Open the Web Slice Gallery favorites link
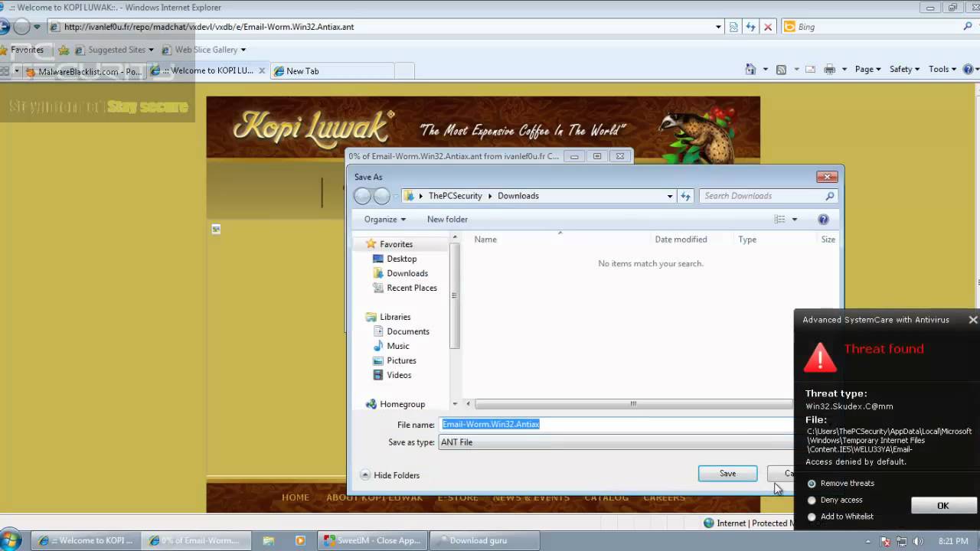Image resolution: width=980 pixels, height=551 pixels. tap(204, 50)
